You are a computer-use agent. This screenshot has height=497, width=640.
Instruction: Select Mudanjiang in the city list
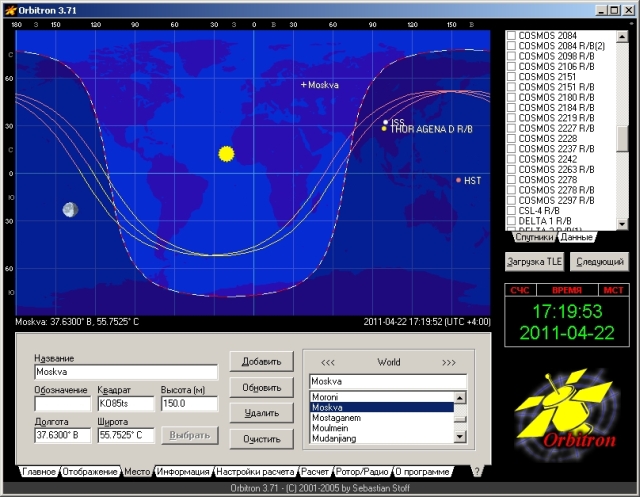pos(382,438)
